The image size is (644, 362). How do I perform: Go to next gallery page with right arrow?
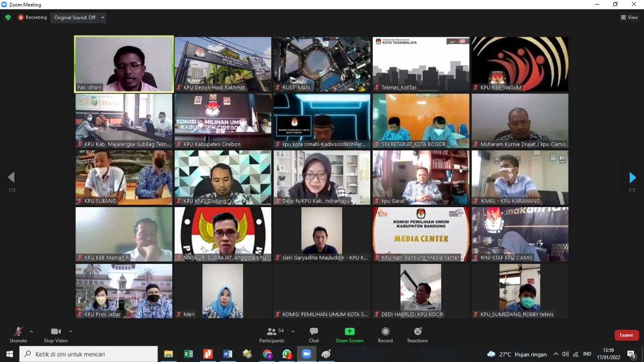point(632,177)
